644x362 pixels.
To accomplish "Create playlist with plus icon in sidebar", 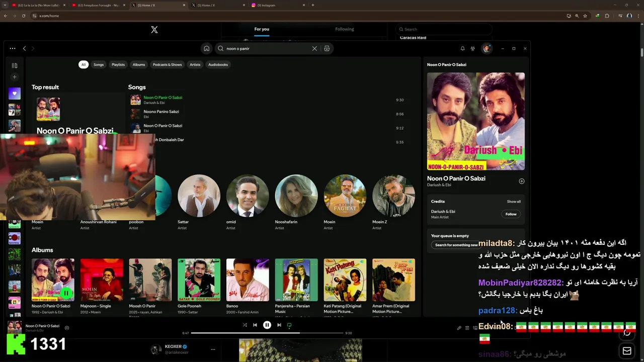I will [15, 77].
